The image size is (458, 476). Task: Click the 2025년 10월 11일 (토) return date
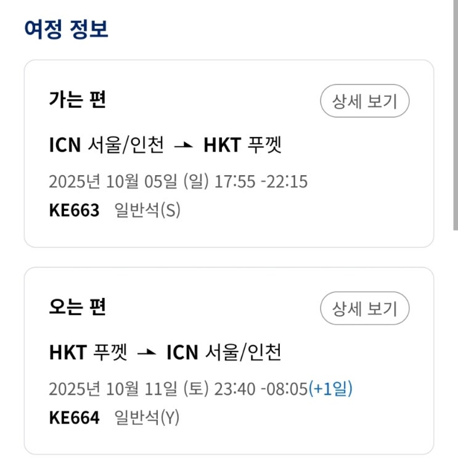(129, 388)
